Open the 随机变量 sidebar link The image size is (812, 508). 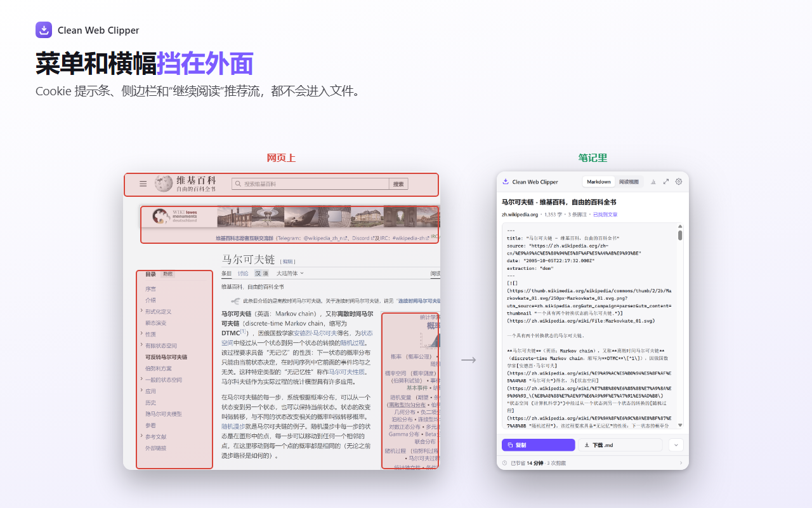pos(400,397)
